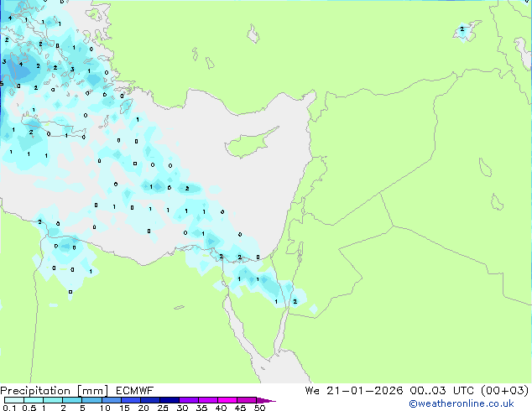This screenshot has width=532, height=411.
Task: Click the "20" legend scale label
Action: point(143,408)
